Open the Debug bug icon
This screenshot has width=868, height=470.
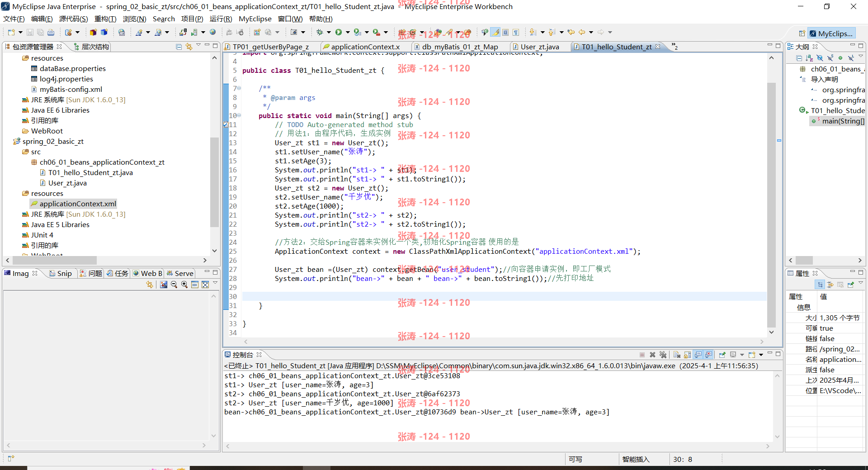320,32
